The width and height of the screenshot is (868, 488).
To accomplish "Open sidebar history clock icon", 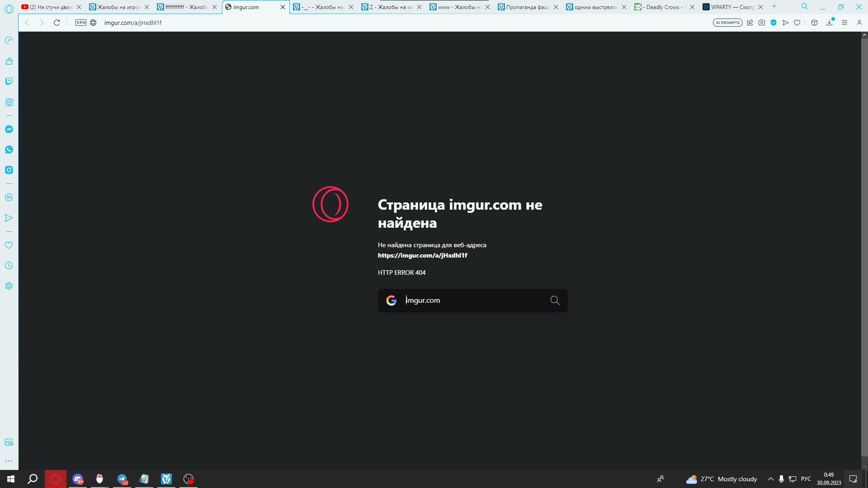I will coord(9,266).
